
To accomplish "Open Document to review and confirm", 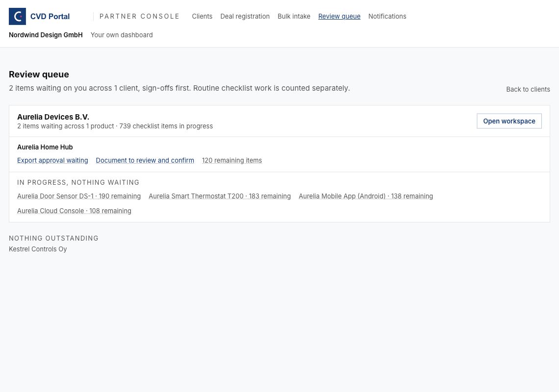I will coord(145,160).
